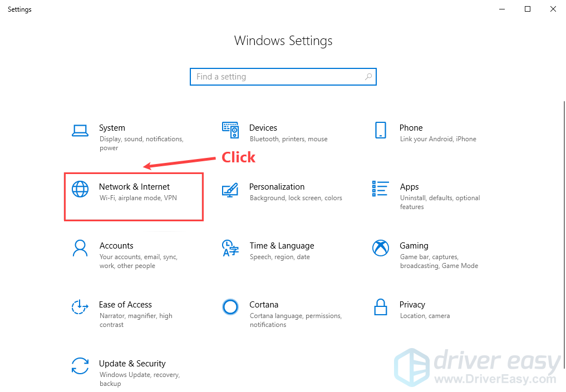Viewport: 566px width, 392px height.
Task: Open the Update & Security text link
Action: (132, 364)
